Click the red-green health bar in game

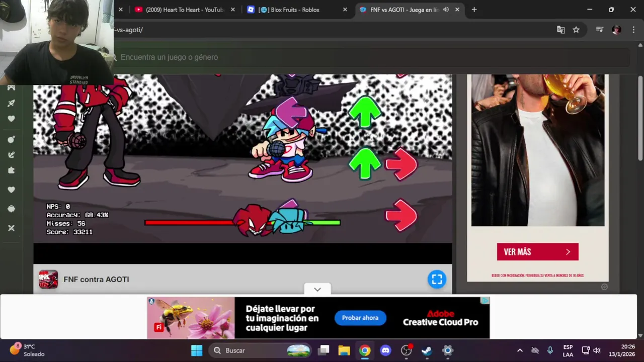coord(243,222)
